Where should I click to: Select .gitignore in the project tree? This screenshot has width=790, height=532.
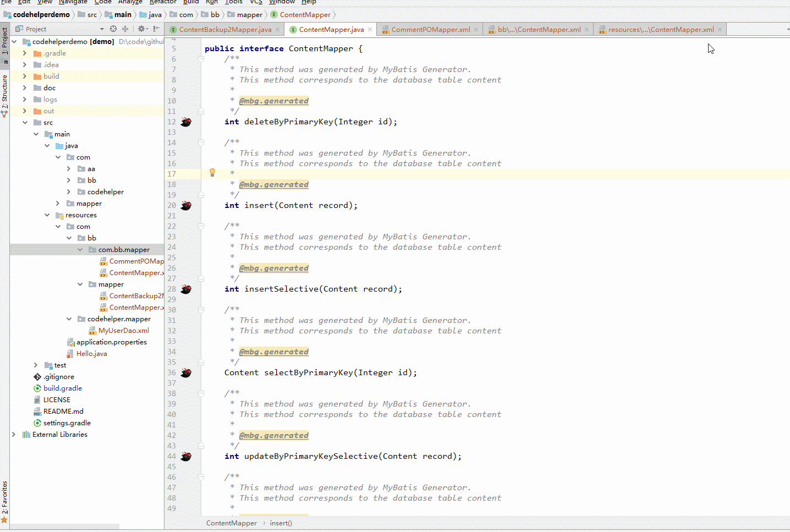58,377
